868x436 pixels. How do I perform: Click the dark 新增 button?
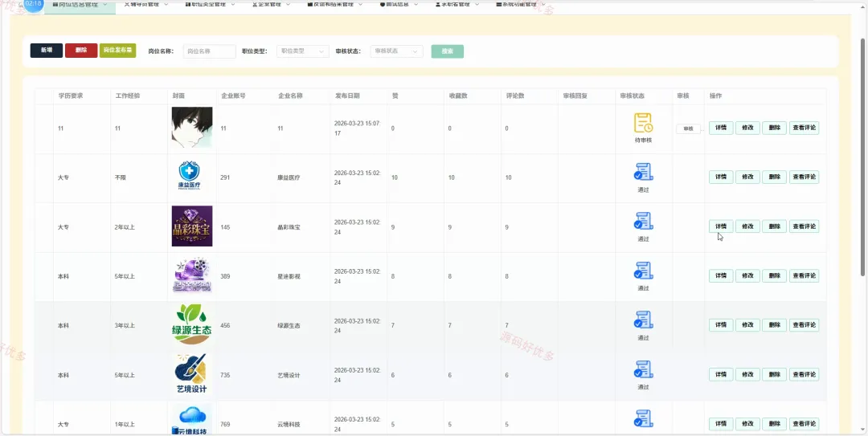tap(47, 51)
